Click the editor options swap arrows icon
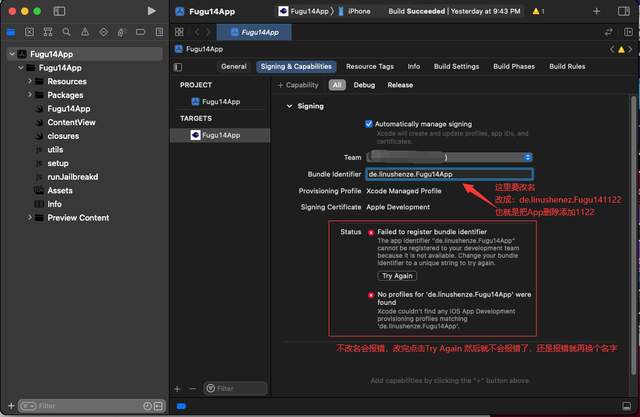The width and height of the screenshot is (640, 417). point(609,32)
